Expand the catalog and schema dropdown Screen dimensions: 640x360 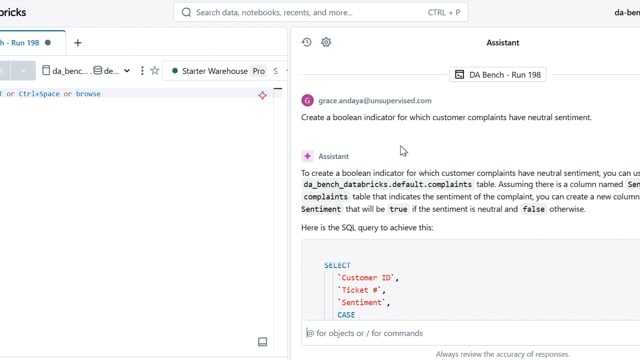(127, 71)
